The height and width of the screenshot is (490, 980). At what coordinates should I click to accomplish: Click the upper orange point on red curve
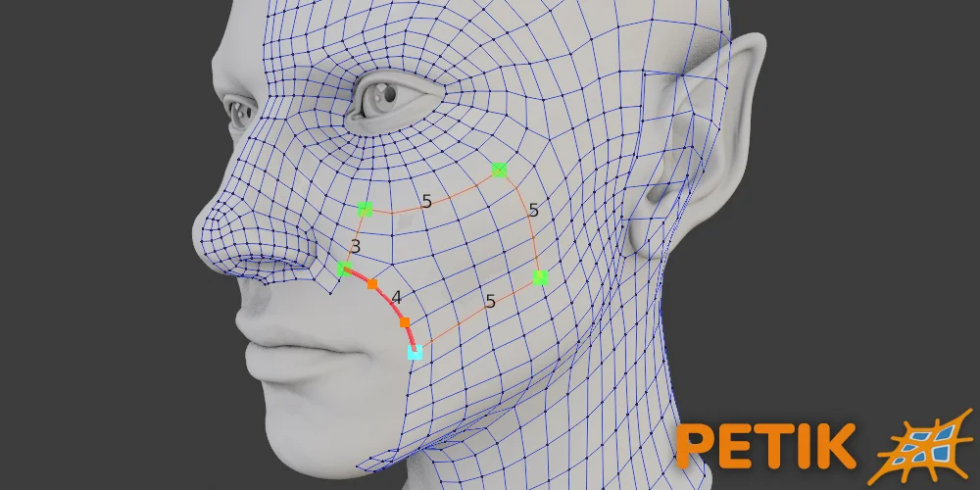click(x=371, y=284)
